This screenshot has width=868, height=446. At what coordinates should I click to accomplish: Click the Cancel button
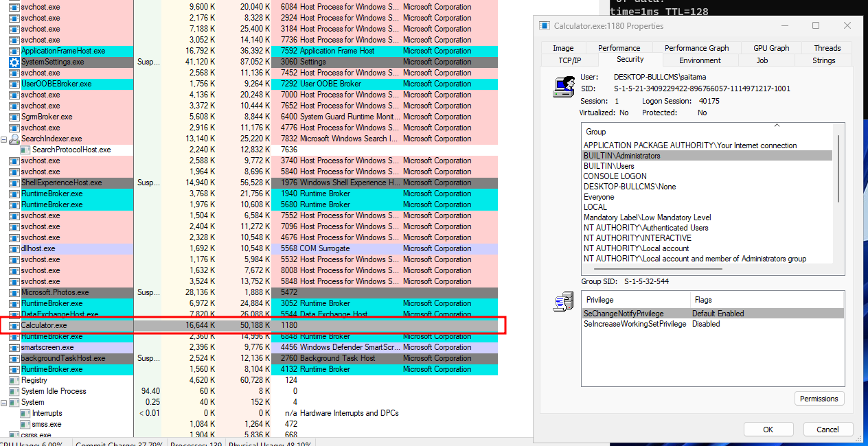[x=827, y=430]
